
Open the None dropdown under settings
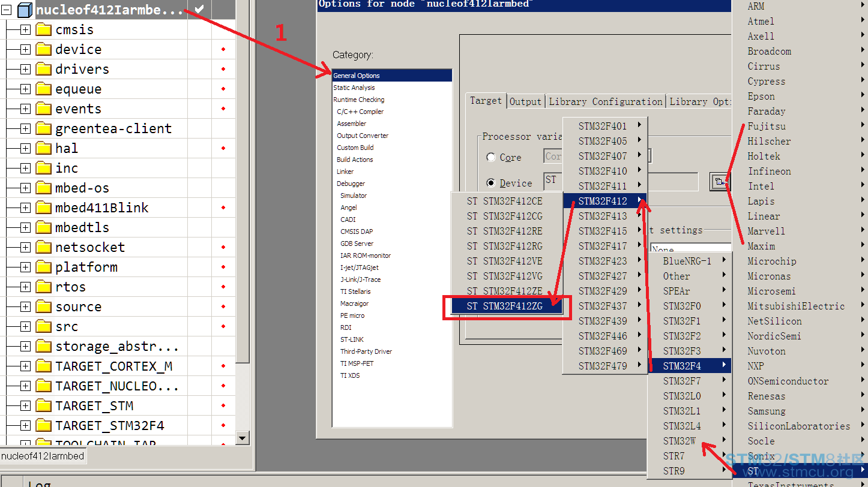tap(691, 248)
